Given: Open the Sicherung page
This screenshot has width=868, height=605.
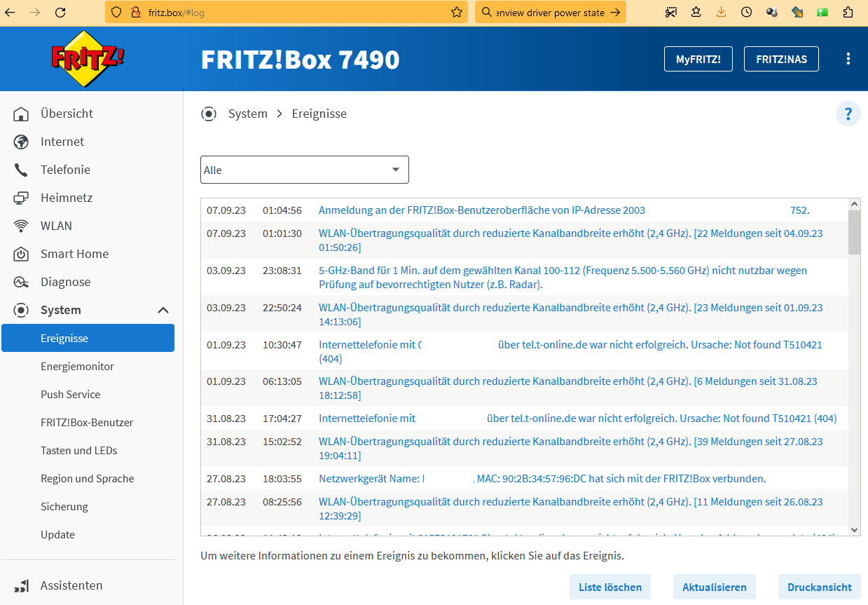Looking at the screenshot, I should (64, 506).
